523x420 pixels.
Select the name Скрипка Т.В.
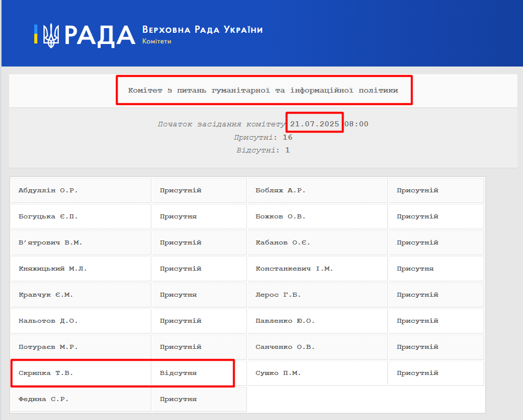tap(46, 372)
